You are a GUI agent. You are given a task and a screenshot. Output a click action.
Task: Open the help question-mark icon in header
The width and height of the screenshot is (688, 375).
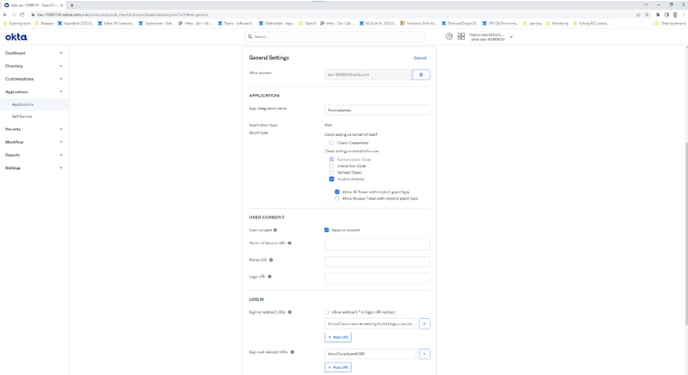pyautogui.click(x=449, y=36)
